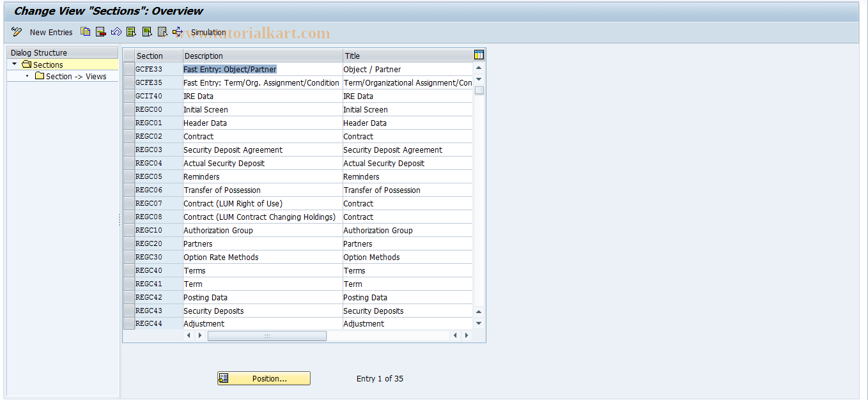Select the row marker for REGC05 Reminders
The height and width of the screenshot is (400, 868).
pyautogui.click(x=128, y=176)
